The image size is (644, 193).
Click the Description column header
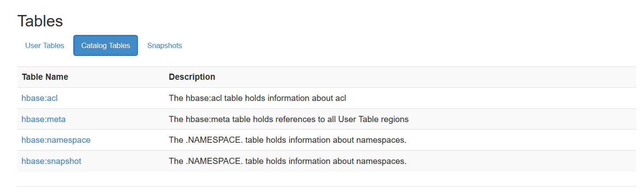pos(192,77)
